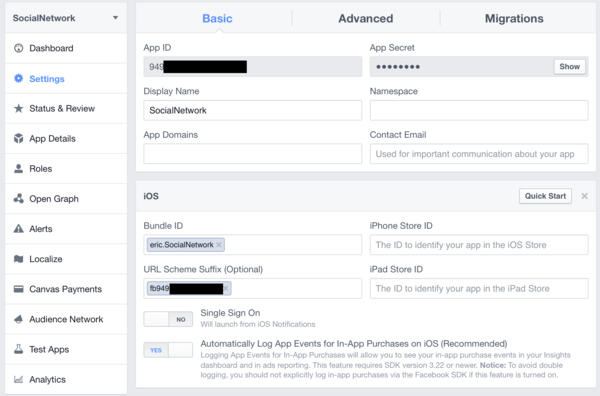Viewport: 600px width, 396px height.
Task: Switch to the Basic tab
Action: (x=217, y=18)
